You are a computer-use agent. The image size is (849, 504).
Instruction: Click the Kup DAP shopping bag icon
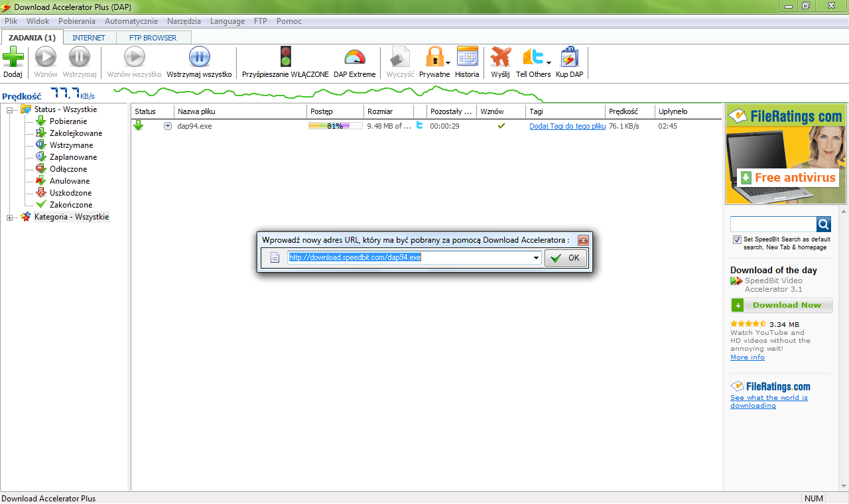(569, 58)
